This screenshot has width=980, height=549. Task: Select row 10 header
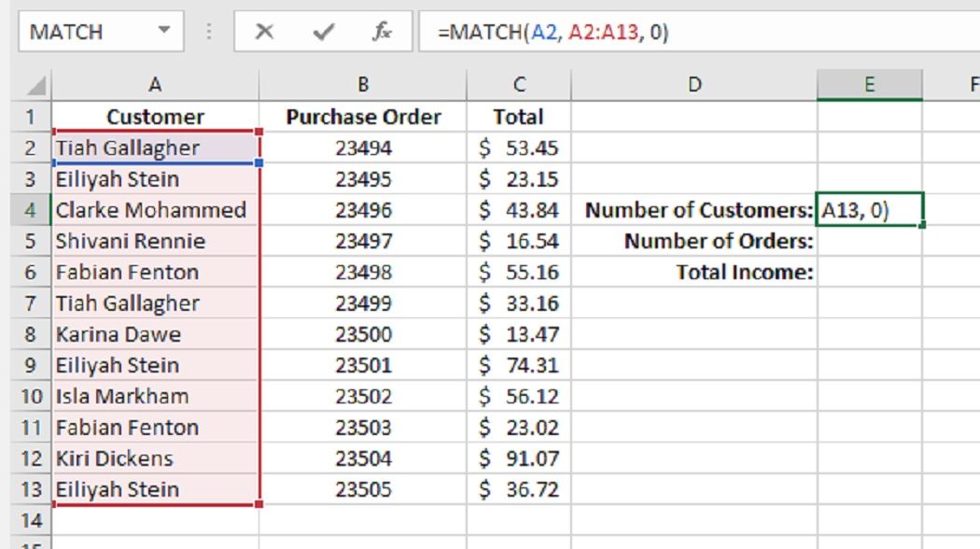coord(31,397)
